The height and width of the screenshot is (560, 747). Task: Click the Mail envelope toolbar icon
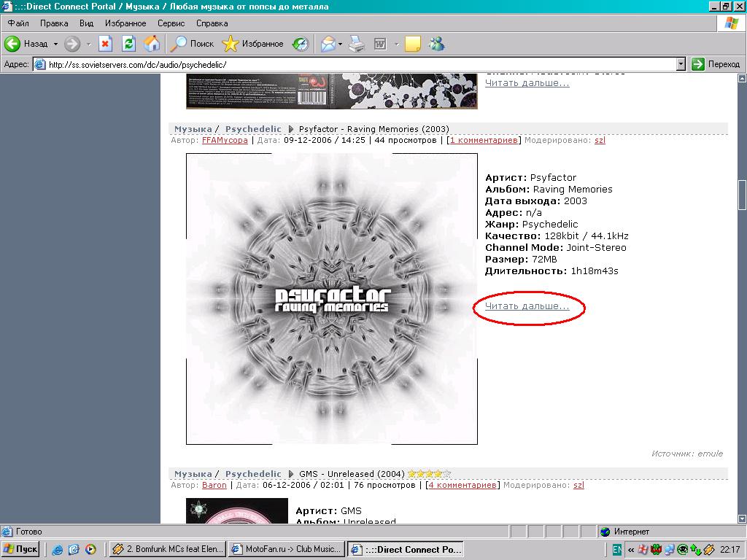click(328, 44)
